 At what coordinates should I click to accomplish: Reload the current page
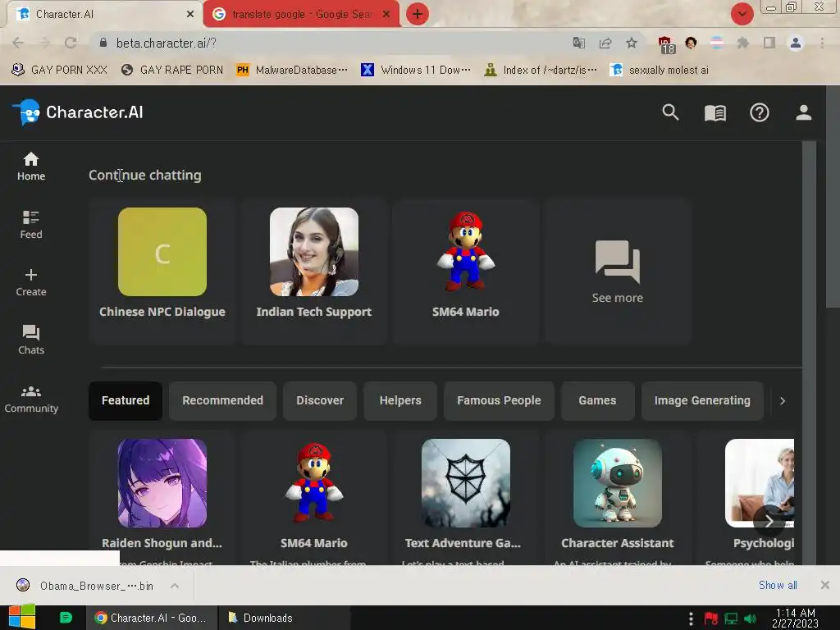[x=71, y=43]
